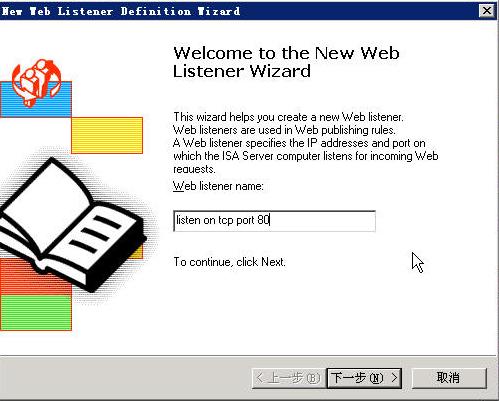The image size is (499, 401).
Task: Click the New Web Listener Definition Wizard title bar
Action: click(238, 11)
